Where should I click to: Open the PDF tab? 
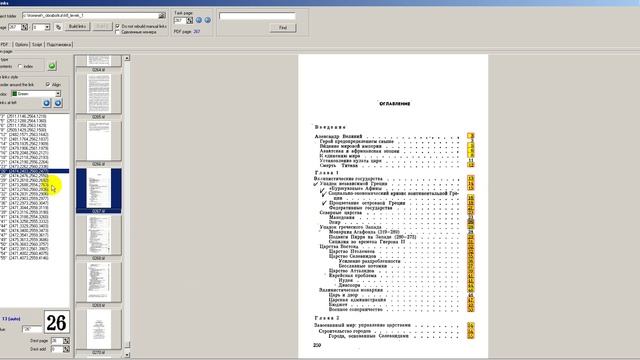tap(4, 44)
